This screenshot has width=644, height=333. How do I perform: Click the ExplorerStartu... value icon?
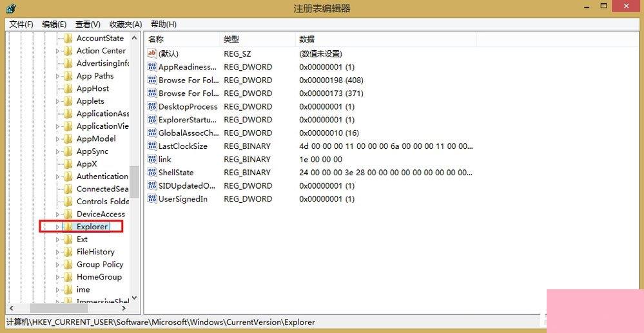152,120
